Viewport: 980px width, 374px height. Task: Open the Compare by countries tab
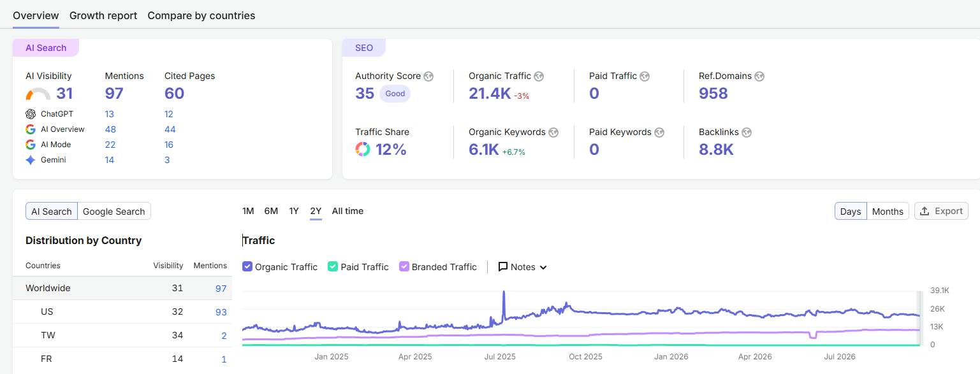(201, 15)
